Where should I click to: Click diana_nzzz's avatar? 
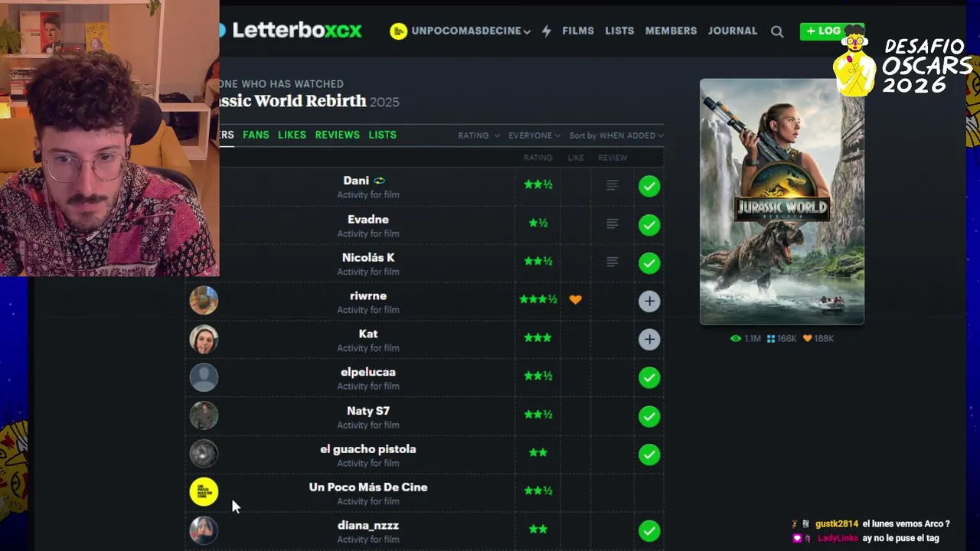(204, 530)
